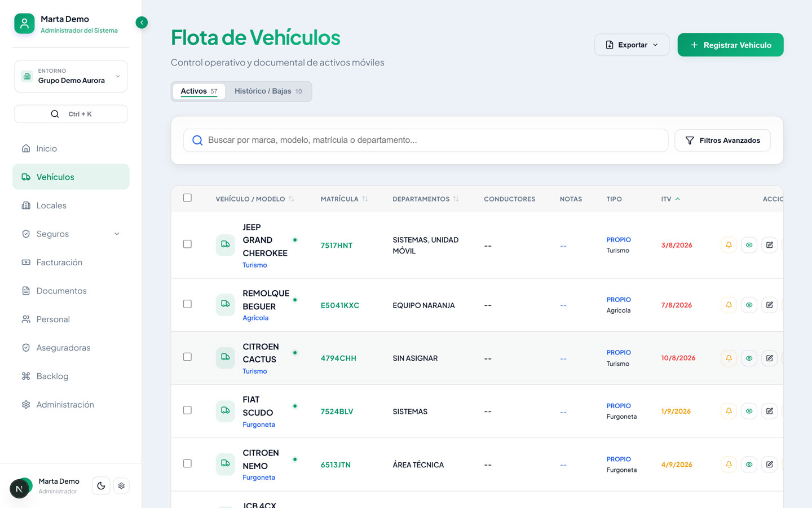The image size is (812, 508).
Task: Click the bell icon for Remolque Beguer
Action: coord(729,305)
